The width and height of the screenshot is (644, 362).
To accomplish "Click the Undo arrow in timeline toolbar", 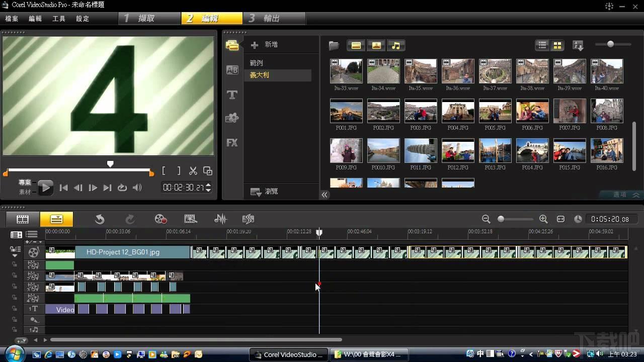I will (100, 219).
